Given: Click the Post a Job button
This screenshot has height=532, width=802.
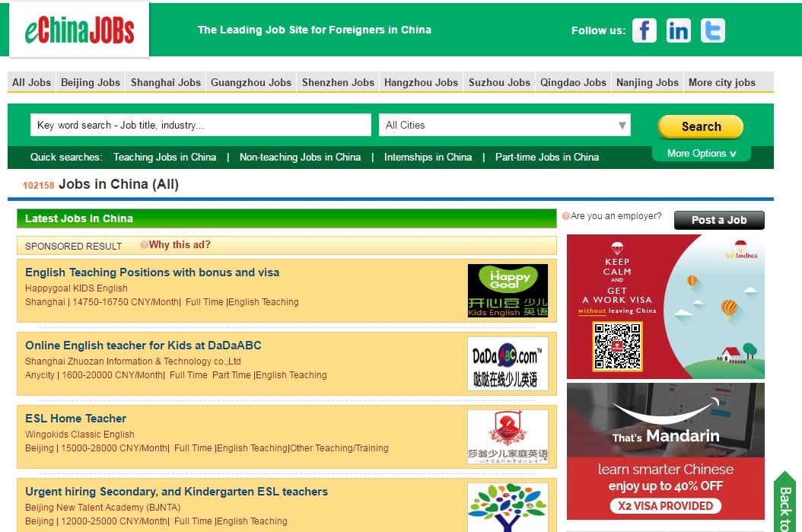Looking at the screenshot, I should [x=719, y=220].
